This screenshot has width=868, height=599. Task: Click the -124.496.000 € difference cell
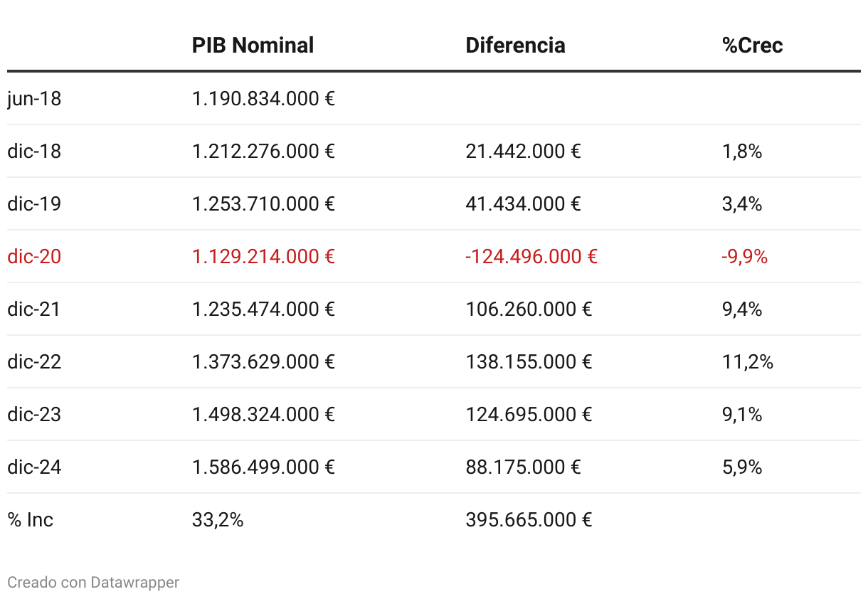531,256
